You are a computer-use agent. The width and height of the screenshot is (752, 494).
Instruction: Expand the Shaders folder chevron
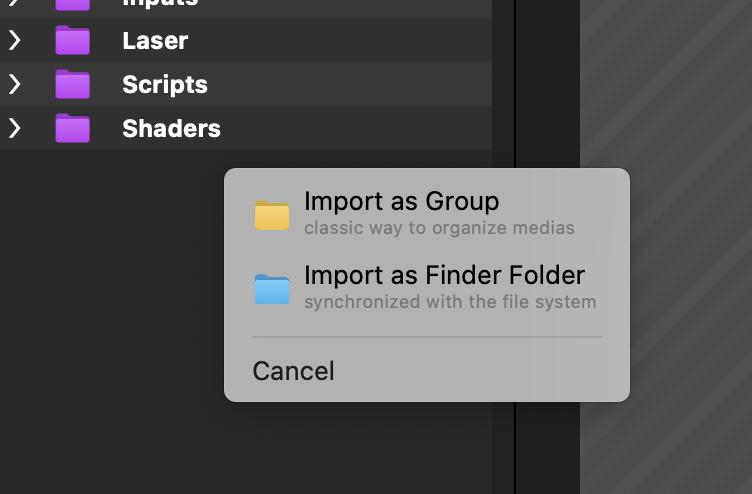click(14, 128)
